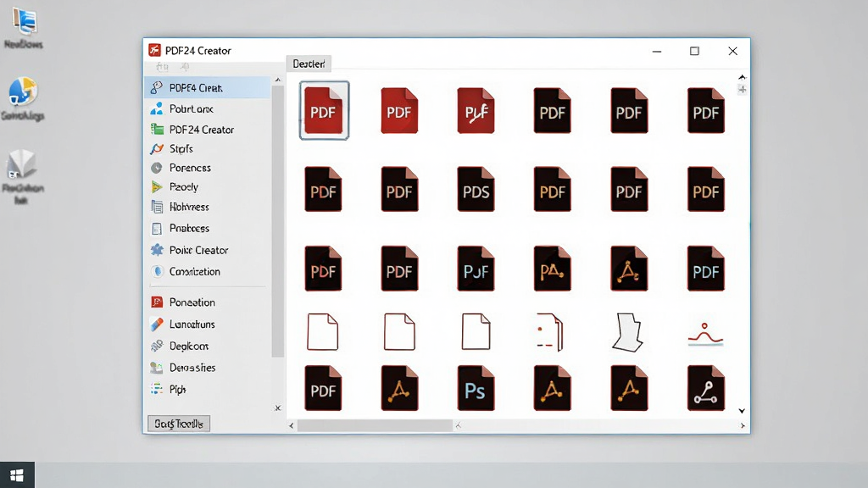Select the dark icon with blue PJF letters

click(x=476, y=269)
